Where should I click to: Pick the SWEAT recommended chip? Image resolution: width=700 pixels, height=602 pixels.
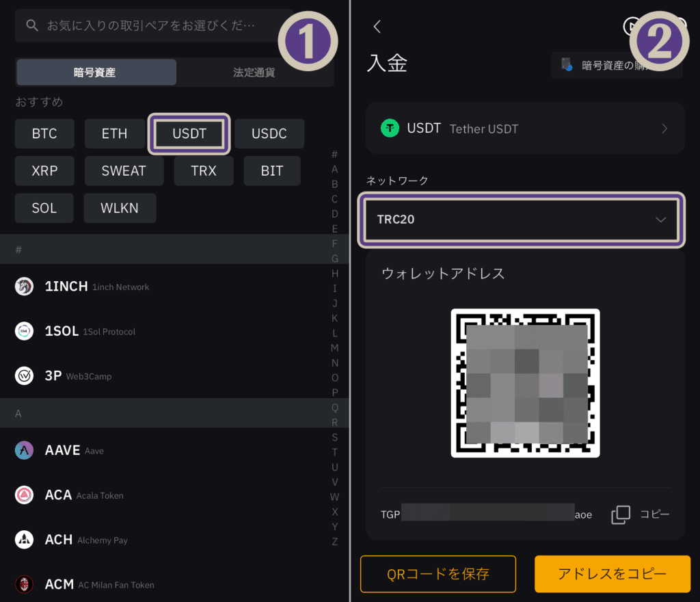[124, 170]
